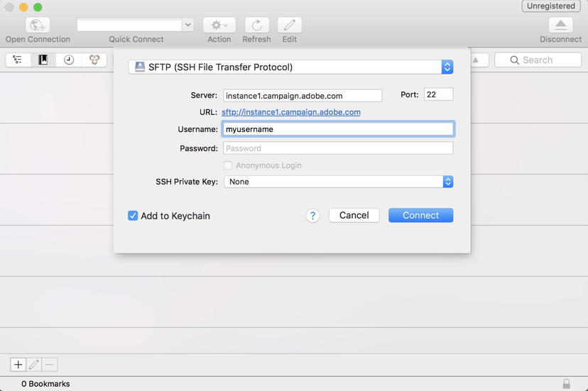Click the Cancel button
The image size is (588, 391).
pos(354,215)
